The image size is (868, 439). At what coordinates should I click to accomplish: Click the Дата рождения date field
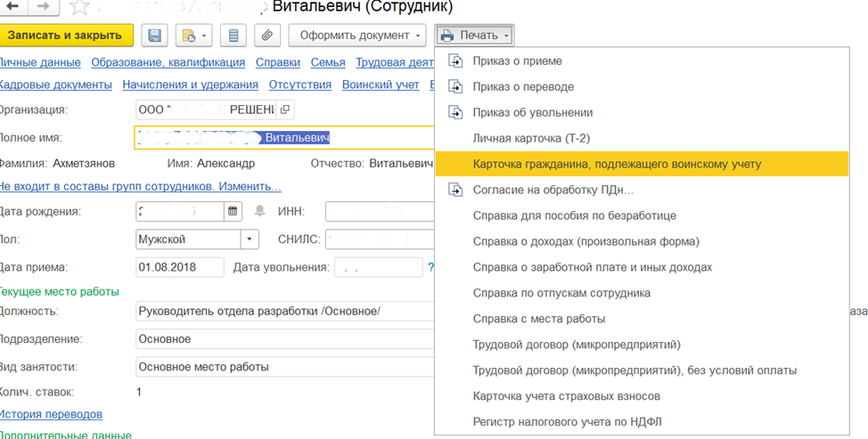pos(180,211)
